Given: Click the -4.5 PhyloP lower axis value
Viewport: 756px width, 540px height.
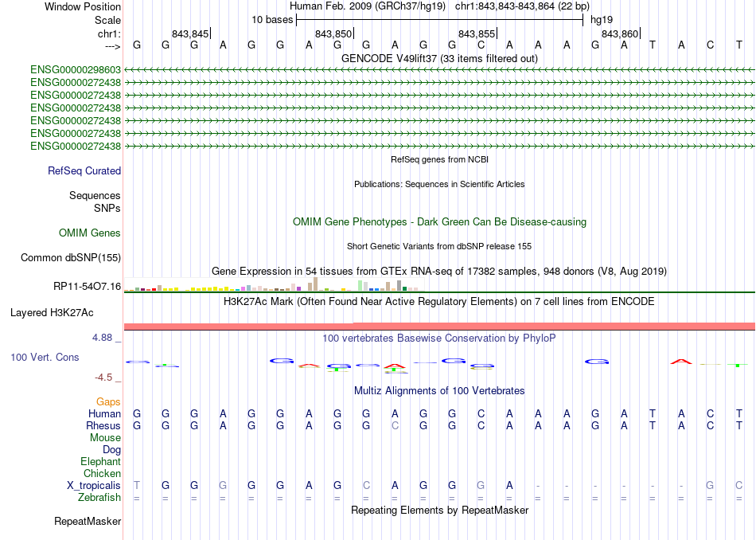Looking at the screenshot, I should [103, 378].
